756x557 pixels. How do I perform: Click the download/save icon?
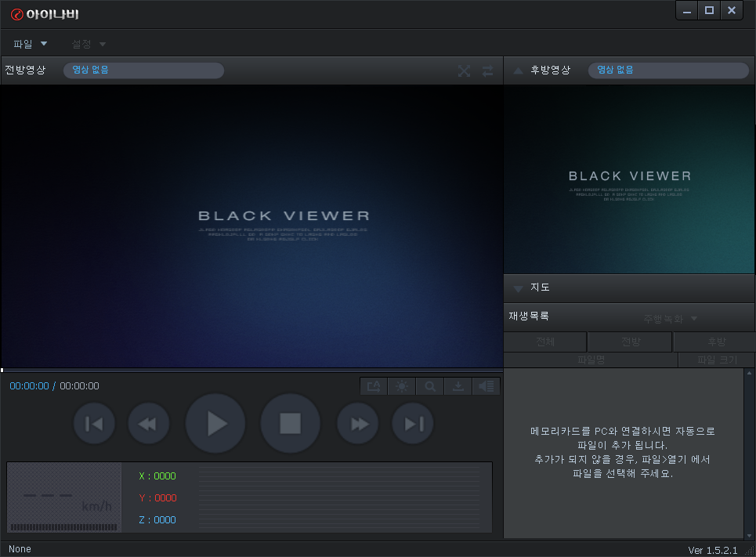(458, 386)
